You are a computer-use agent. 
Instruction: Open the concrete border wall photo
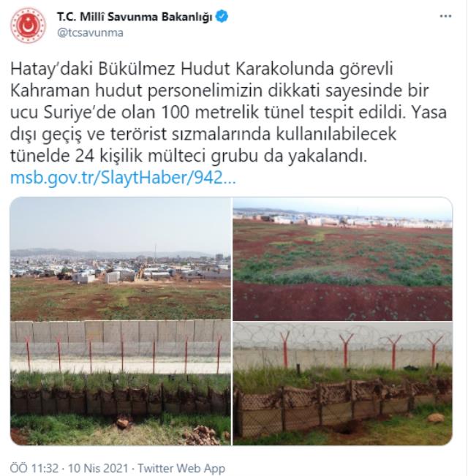tap(121, 383)
